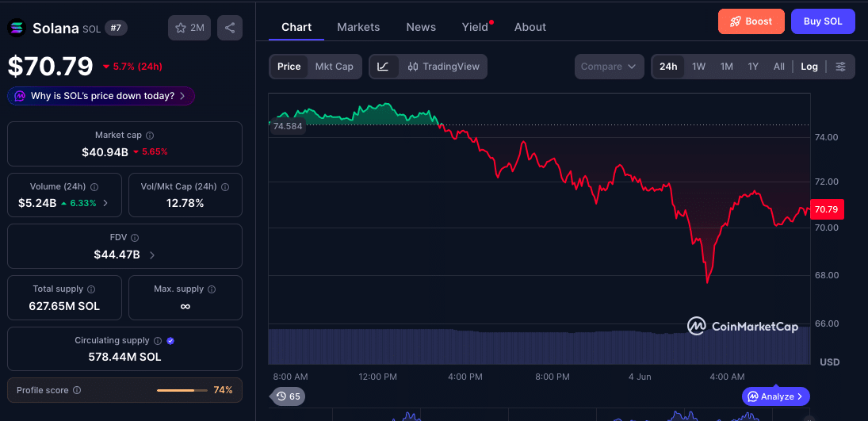The width and height of the screenshot is (868, 421).
Task: Select 1W time range
Action: coord(698,67)
